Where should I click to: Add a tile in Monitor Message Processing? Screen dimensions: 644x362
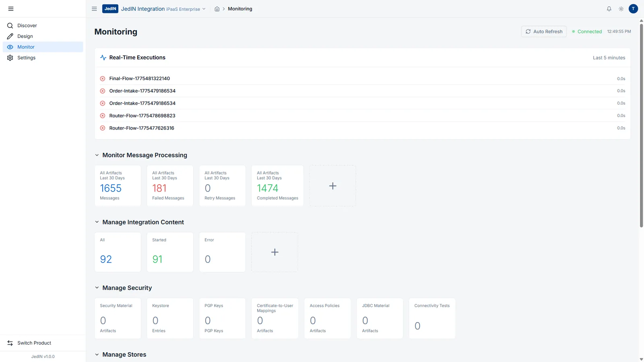tap(332, 186)
